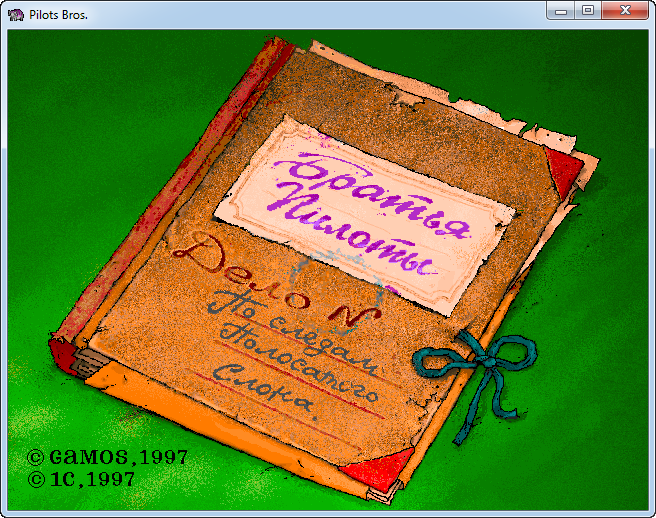Viewport: 656px width, 518px height.
Task: Click the copyright symbol before 1C
Action: [x=35, y=479]
